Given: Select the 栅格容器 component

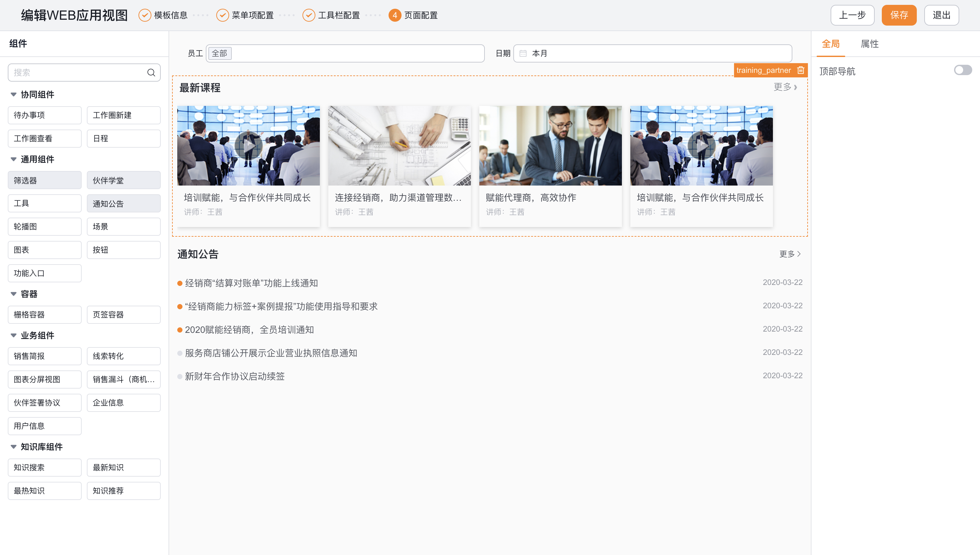Looking at the screenshot, I should [x=45, y=315].
